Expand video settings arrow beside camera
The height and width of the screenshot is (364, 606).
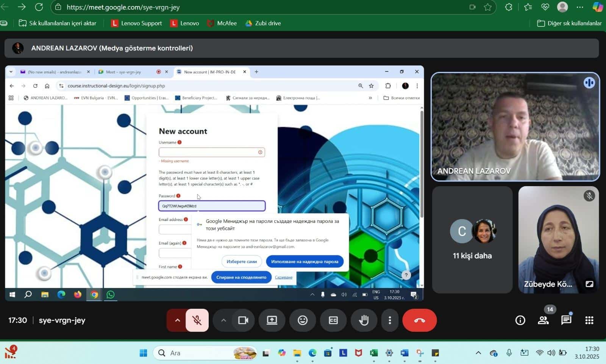point(223,320)
